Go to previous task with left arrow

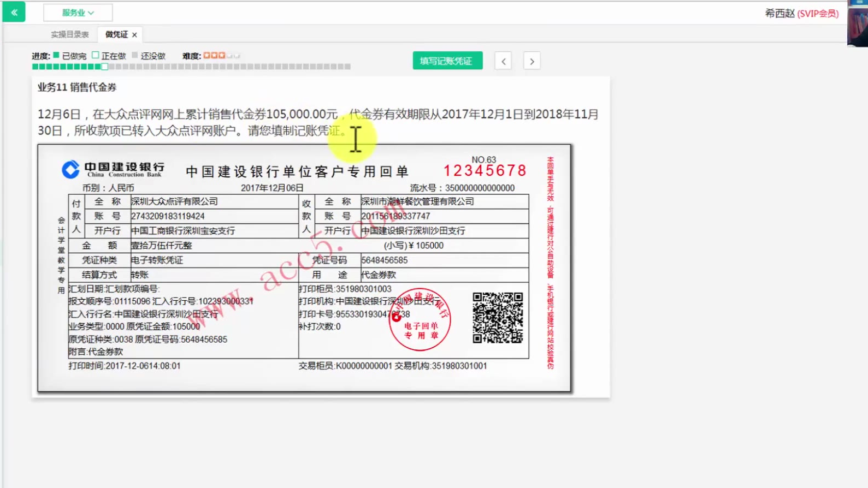tap(503, 61)
